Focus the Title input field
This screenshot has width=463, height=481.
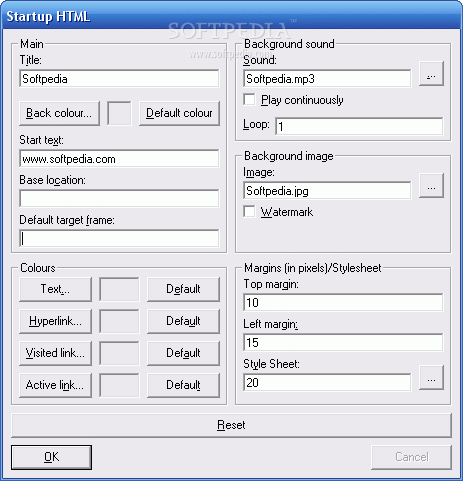coord(119,79)
